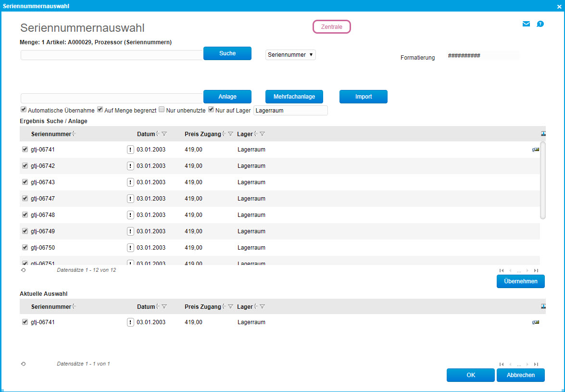
Task: Enable Nur unbenutzte checkbox
Action: [x=162, y=109]
